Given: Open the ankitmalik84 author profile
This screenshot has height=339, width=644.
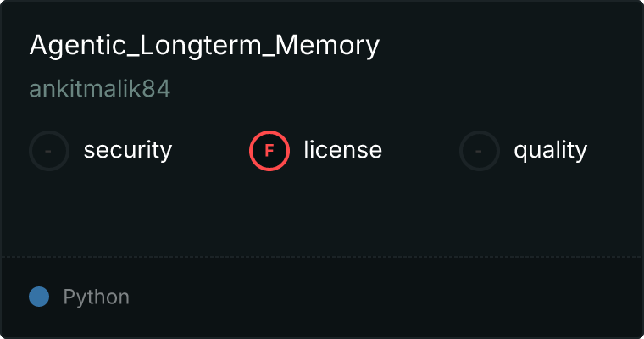Looking at the screenshot, I should coord(100,90).
